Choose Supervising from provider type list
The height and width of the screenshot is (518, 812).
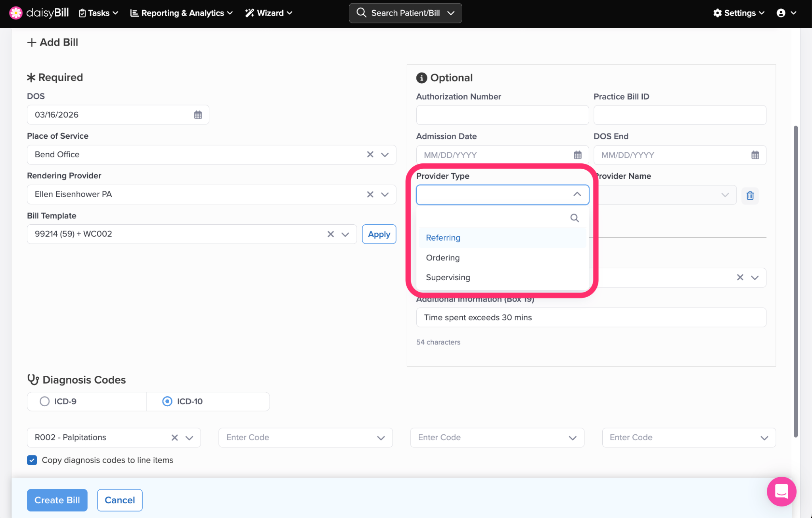coord(448,277)
